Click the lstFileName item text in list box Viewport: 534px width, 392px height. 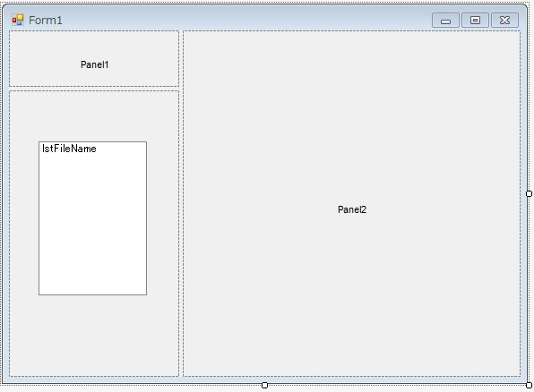(69, 149)
